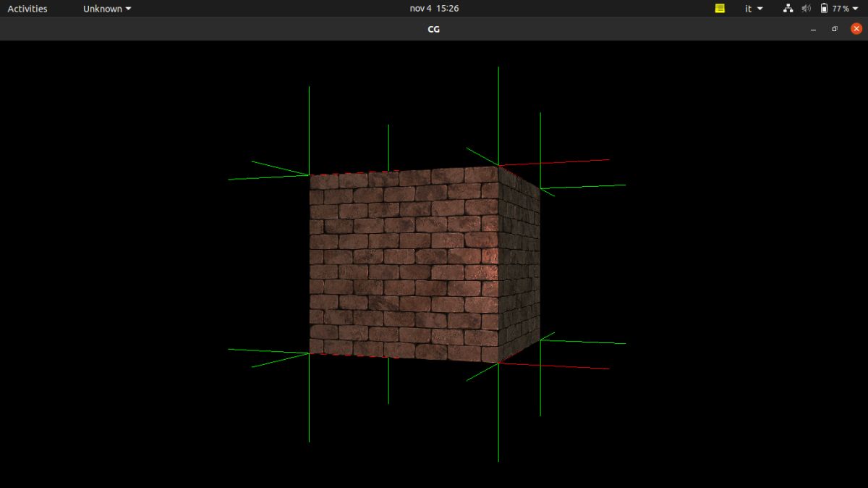Click the battery status icon

click(x=825, y=9)
